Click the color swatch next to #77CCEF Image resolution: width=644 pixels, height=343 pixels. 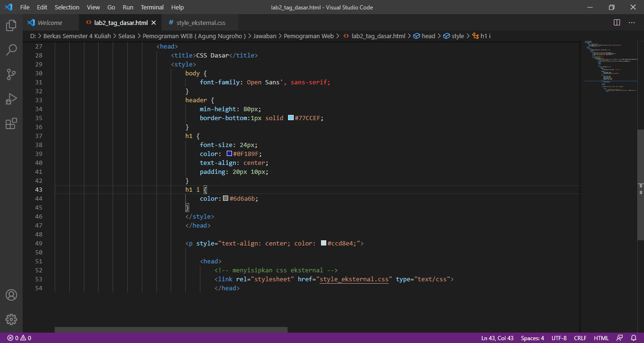290,118
